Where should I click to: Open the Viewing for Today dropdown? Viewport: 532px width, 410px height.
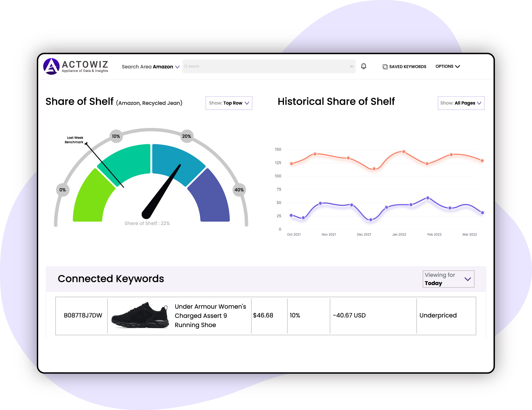tap(448, 279)
